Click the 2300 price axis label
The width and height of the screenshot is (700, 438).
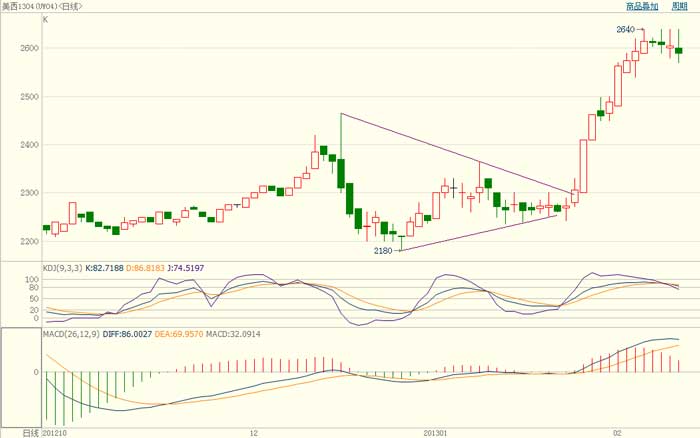coord(29,193)
